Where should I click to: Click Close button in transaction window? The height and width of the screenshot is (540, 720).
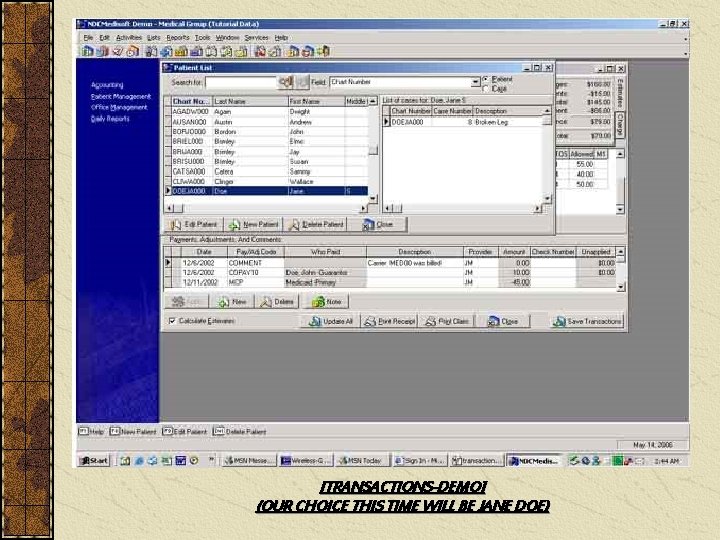(502, 321)
